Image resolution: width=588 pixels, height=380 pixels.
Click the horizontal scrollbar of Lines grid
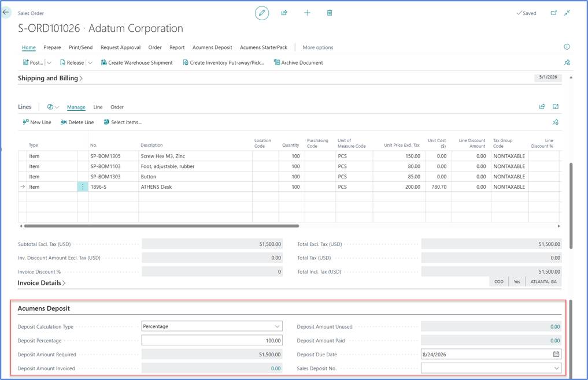pyautogui.click(x=161, y=226)
